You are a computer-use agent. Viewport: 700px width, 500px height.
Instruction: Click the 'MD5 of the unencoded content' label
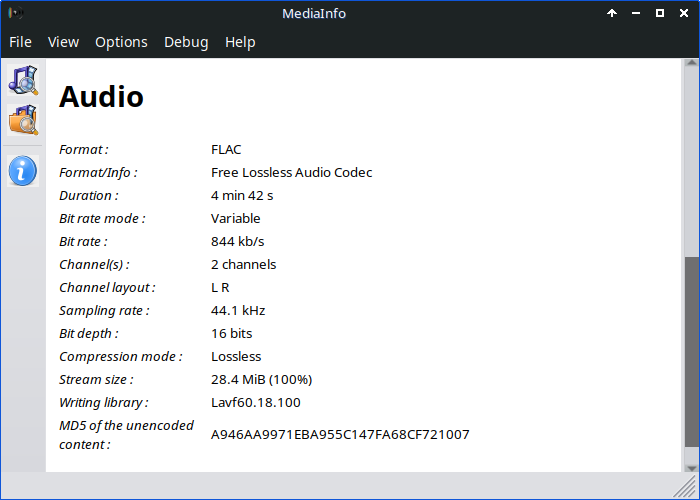(x=126, y=435)
